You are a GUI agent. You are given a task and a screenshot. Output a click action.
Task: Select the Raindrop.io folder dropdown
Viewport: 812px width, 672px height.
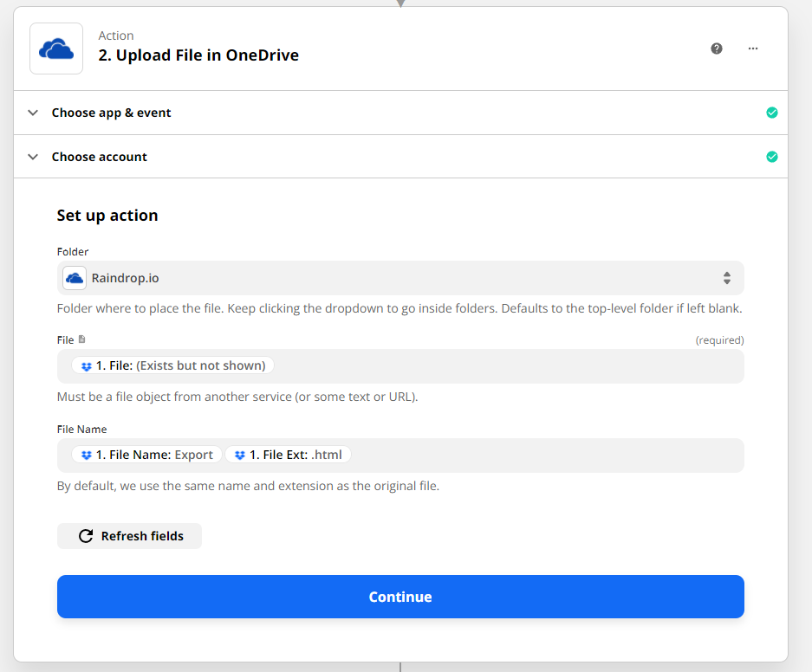tap(400, 278)
